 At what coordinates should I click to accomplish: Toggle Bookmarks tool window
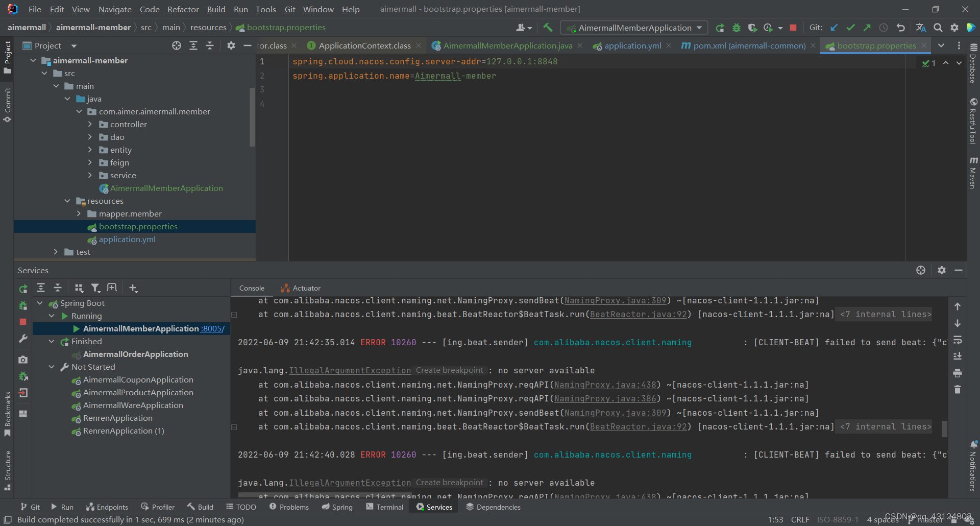pyautogui.click(x=7, y=414)
